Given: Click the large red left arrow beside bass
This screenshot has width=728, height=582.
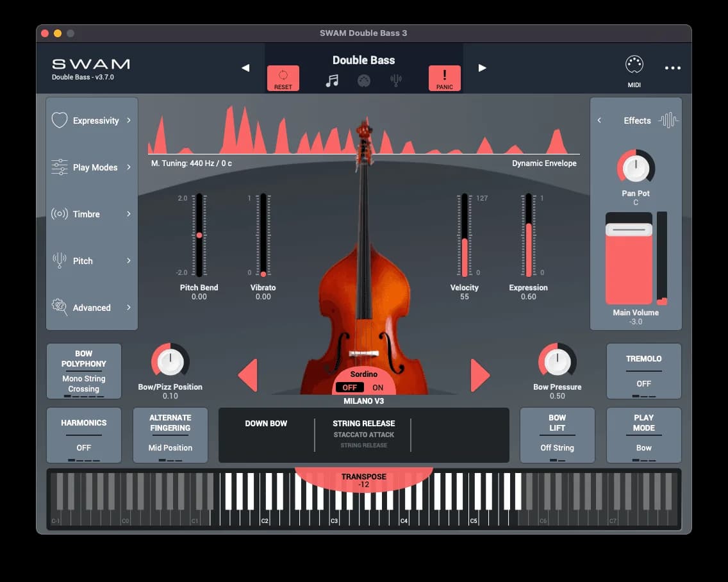Looking at the screenshot, I should [248, 375].
